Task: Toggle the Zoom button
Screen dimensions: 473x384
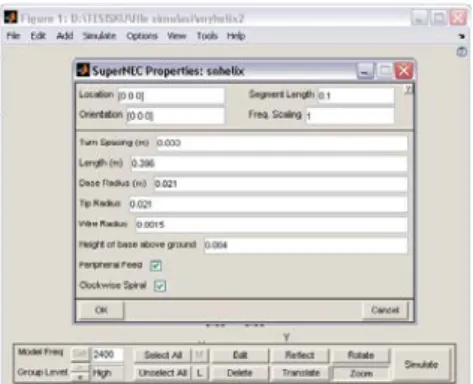Action: pyautogui.click(x=361, y=373)
